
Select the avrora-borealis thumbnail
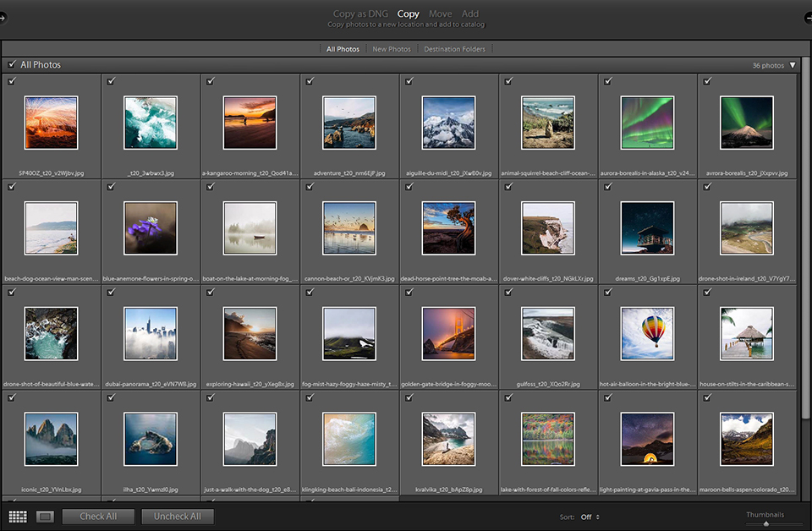pos(747,123)
